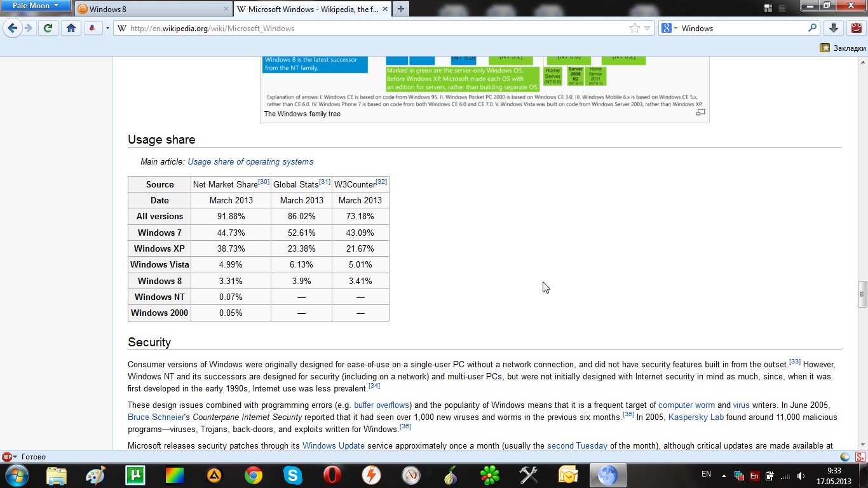Image resolution: width=868 pixels, height=488 pixels.
Task: Click the Adblock Plus icon in status bar
Action: tap(6, 457)
